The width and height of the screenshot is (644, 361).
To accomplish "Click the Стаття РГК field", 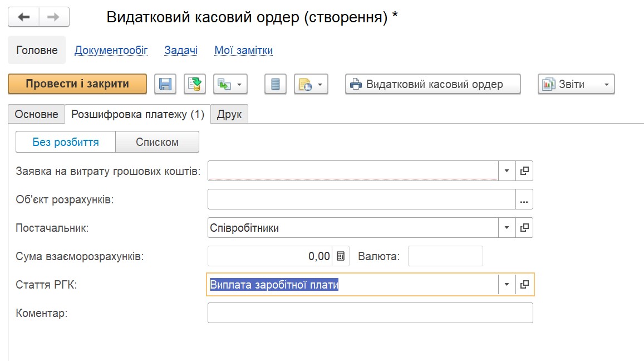I will point(353,285).
